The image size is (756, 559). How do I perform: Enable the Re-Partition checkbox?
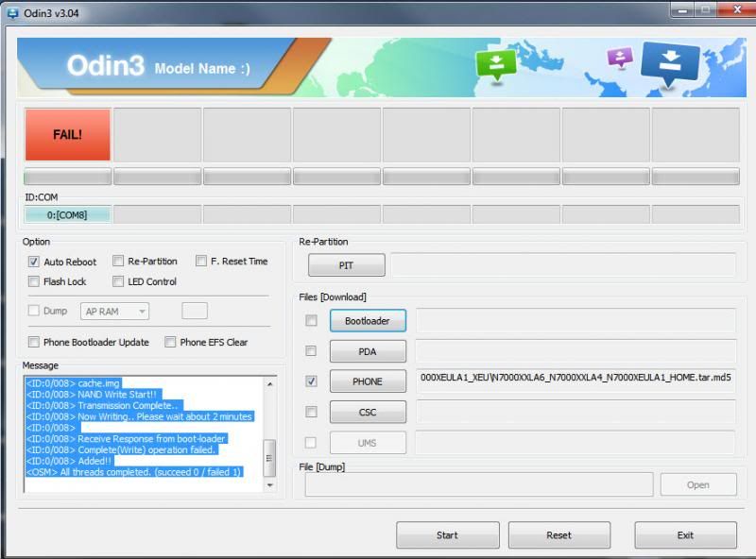click(118, 262)
